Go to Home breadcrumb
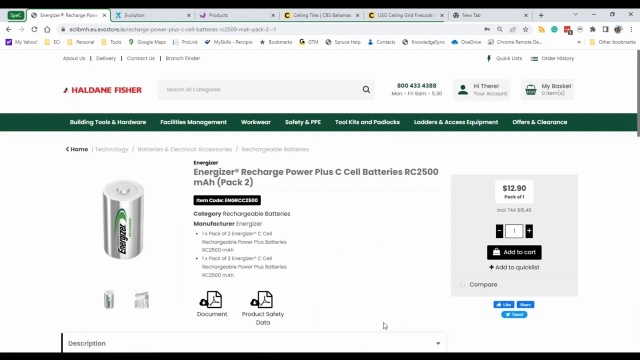 pos(77,149)
